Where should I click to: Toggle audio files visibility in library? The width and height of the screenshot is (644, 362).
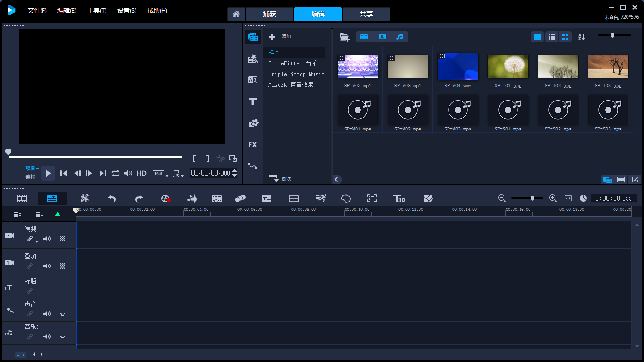click(x=400, y=37)
